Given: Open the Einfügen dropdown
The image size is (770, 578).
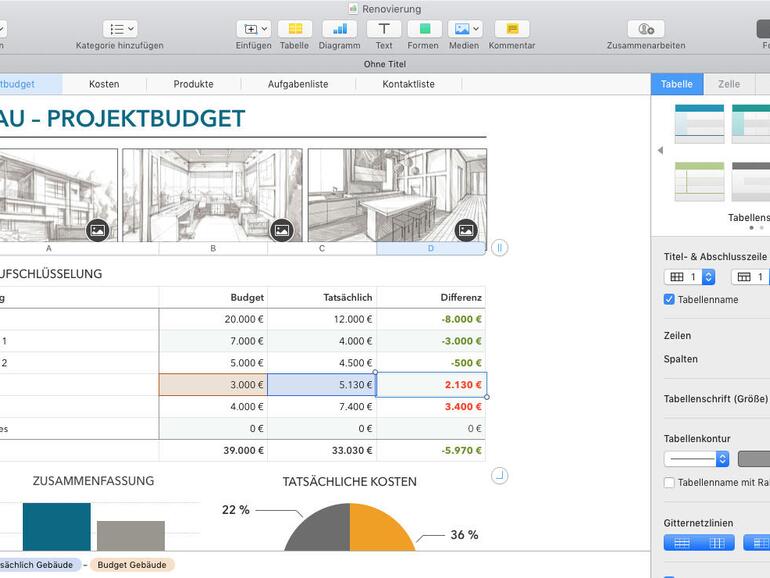Looking at the screenshot, I should (x=253, y=29).
